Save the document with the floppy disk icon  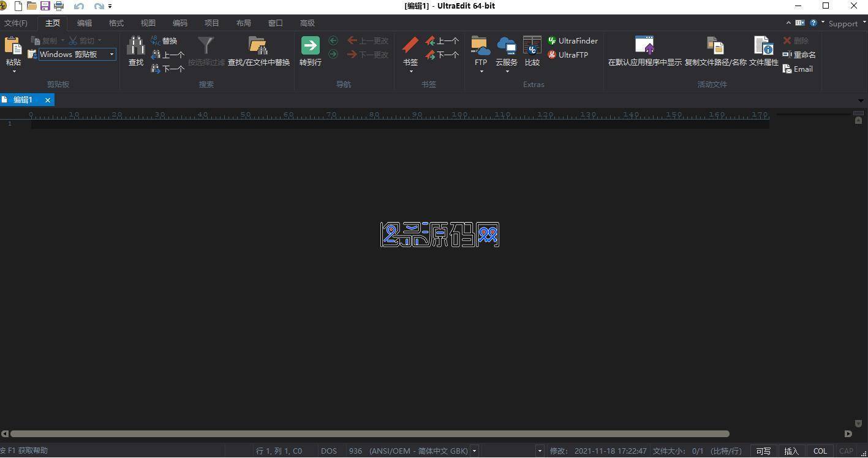coord(45,6)
